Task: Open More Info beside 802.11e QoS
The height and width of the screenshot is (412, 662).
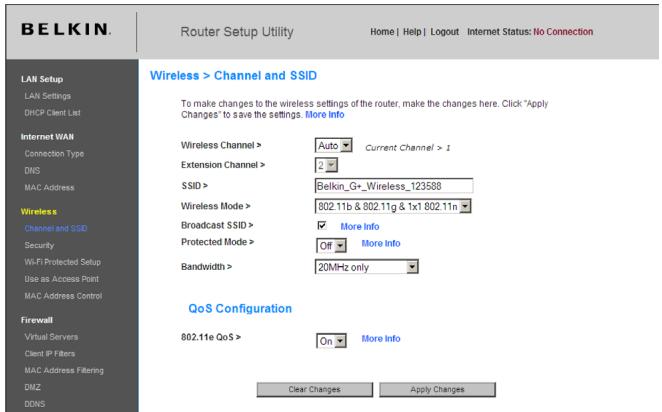Action: pyautogui.click(x=381, y=339)
